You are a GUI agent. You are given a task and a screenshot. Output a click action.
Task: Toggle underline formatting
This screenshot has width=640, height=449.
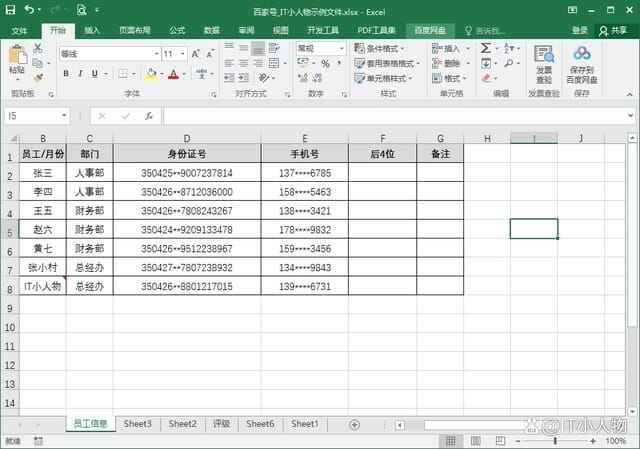pos(96,74)
